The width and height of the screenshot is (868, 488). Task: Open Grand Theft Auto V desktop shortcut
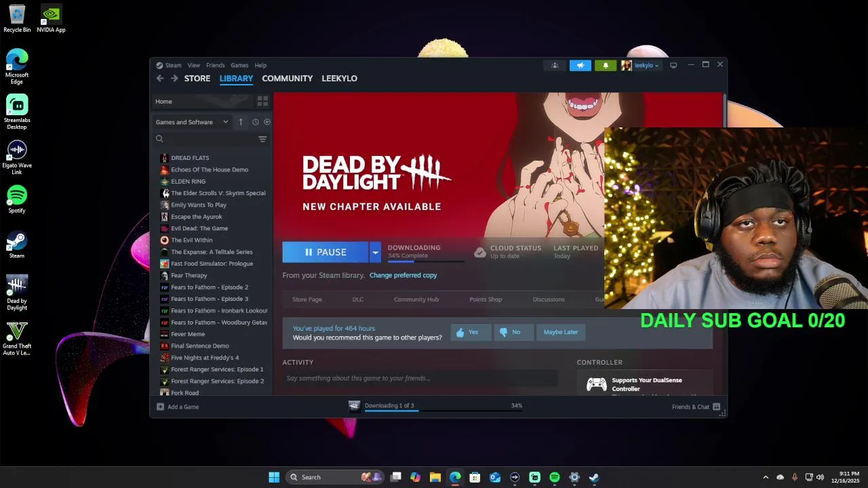[17, 338]
